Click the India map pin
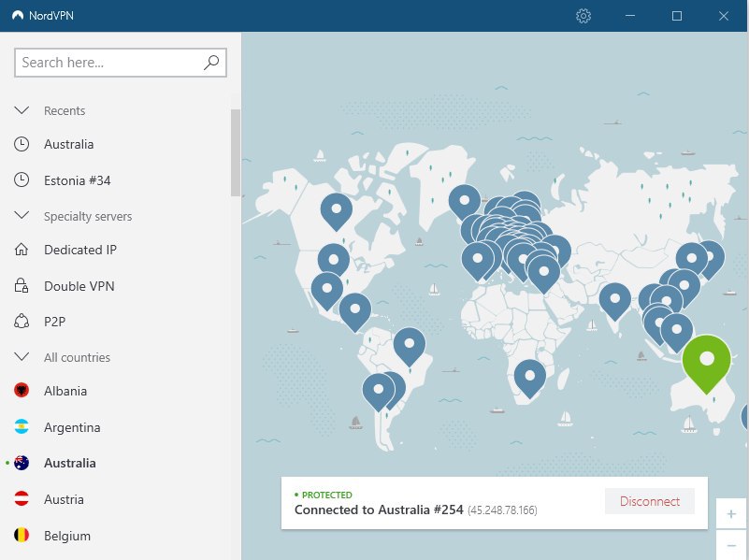749x560 pixels. click(614, 301)
